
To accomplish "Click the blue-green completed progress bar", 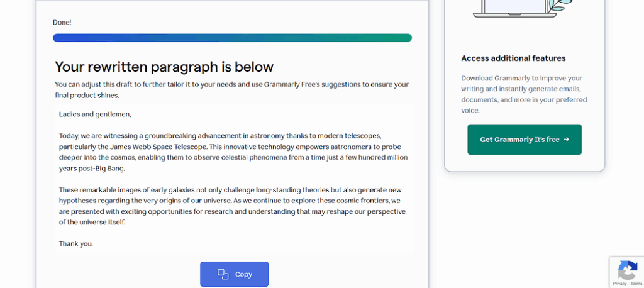I will pos(233,38).
